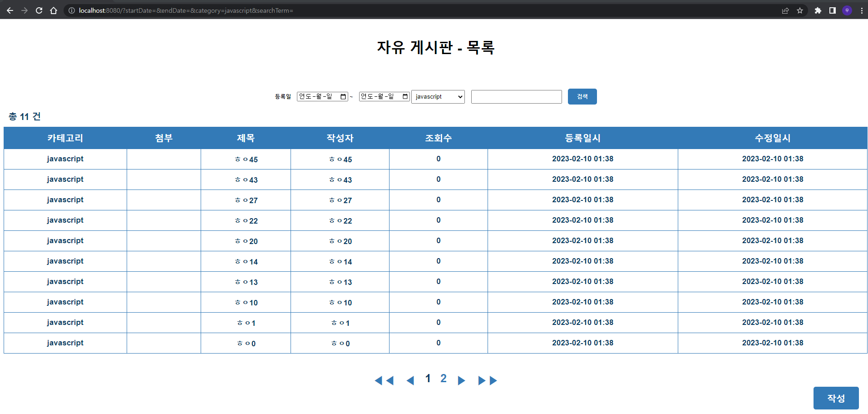
Task: Jump to first page double-left arrows
Action: point(384,380)
